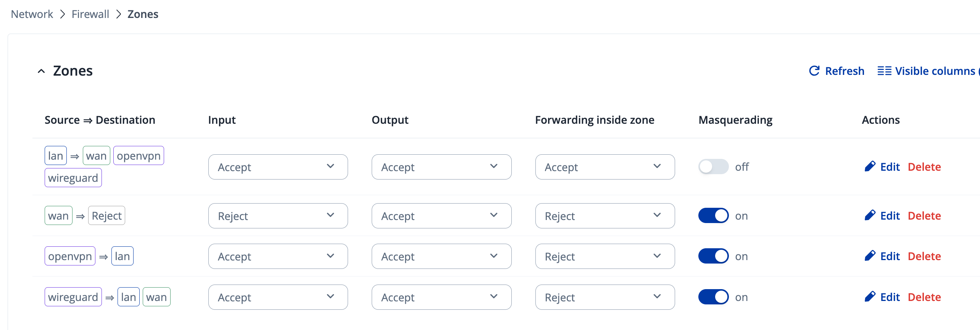Toggle off masquerading for the openvpn zone
The image size is (980, 330).
pyautogui.click(x=713, y=256)
